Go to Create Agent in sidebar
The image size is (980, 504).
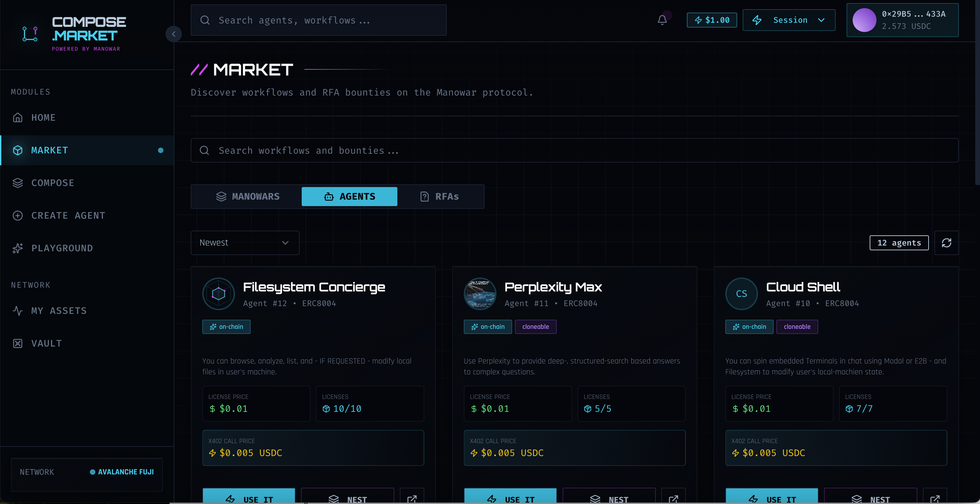(x=68, y=216)
